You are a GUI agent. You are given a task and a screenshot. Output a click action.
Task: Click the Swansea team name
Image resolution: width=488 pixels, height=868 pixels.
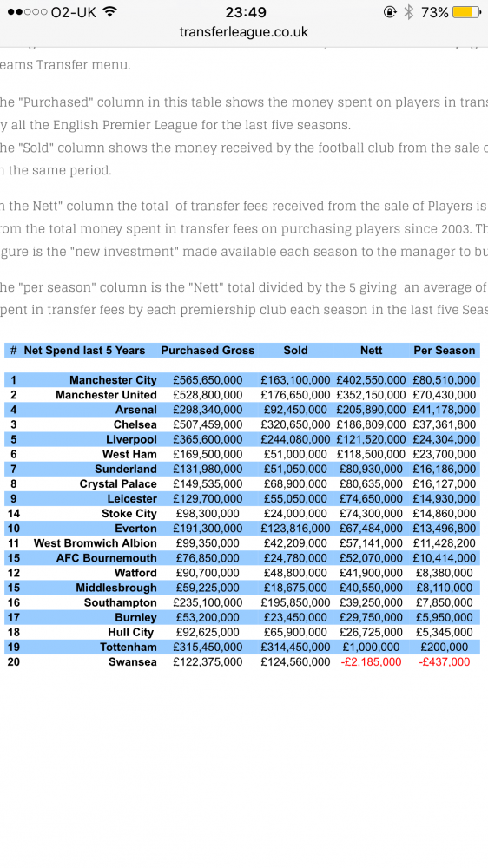pyautogui.click(x=133, y=662)
